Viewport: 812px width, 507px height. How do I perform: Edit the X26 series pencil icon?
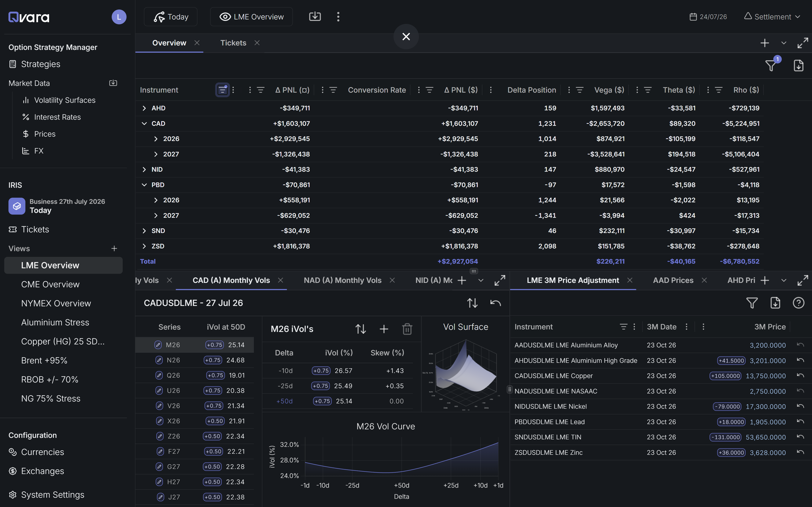160,421
